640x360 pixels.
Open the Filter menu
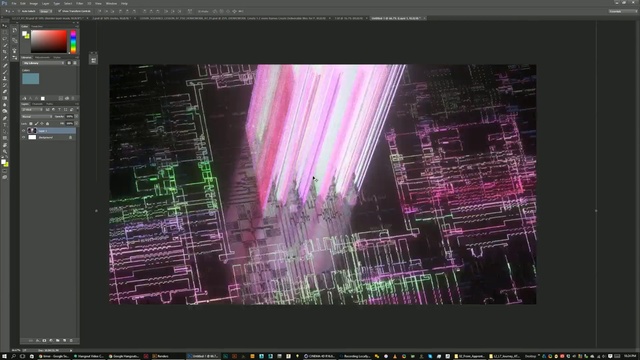[x=80, y=3]
